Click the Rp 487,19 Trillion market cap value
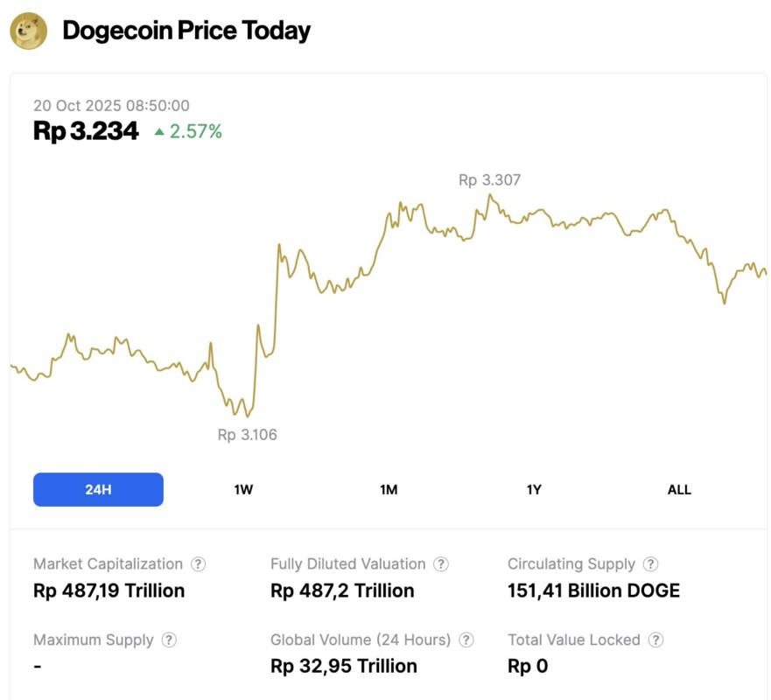 109,591
